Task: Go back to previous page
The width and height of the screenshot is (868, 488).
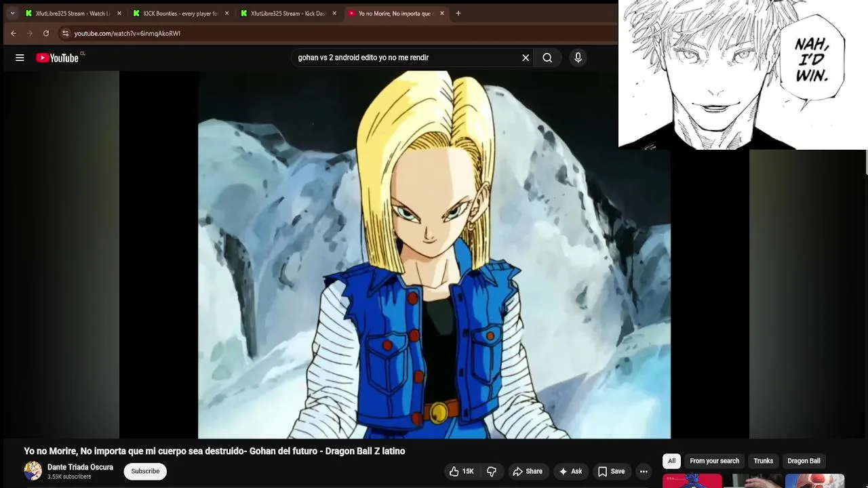Action: coord(14,33)
